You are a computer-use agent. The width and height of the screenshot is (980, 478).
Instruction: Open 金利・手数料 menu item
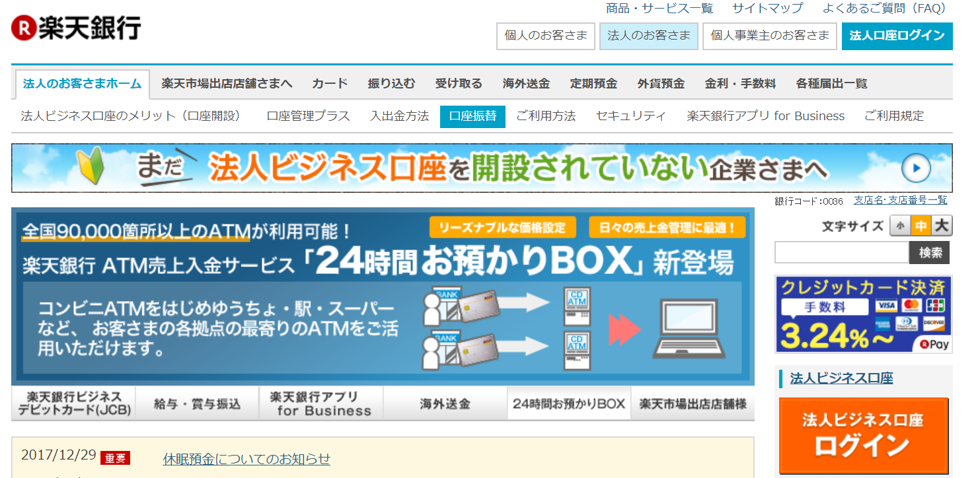[x=740, y=84]
